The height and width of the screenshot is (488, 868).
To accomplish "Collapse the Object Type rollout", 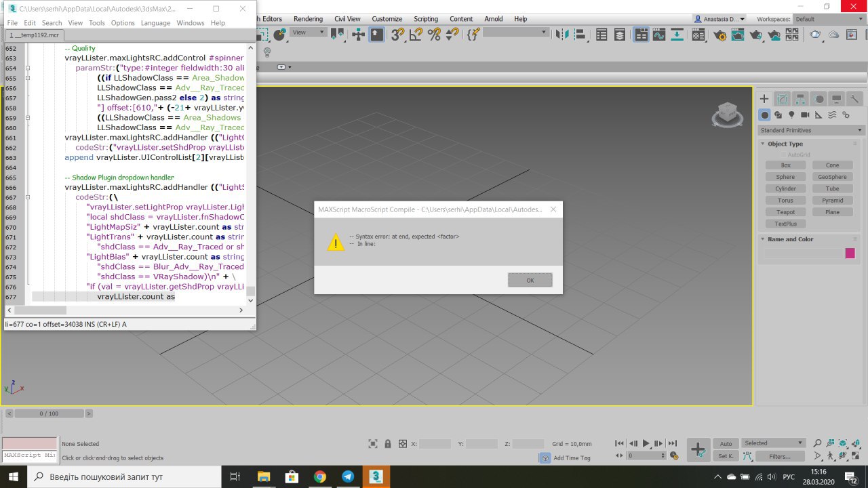I will coord(785,144).
